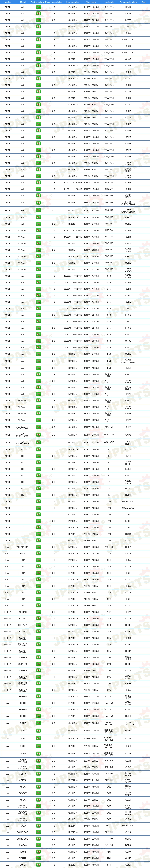This screenshot has width=150, height=868.
Task: Click the engine code 'DAXB, DAYB'
Action: pyautogui.click(x=128, y=482)
